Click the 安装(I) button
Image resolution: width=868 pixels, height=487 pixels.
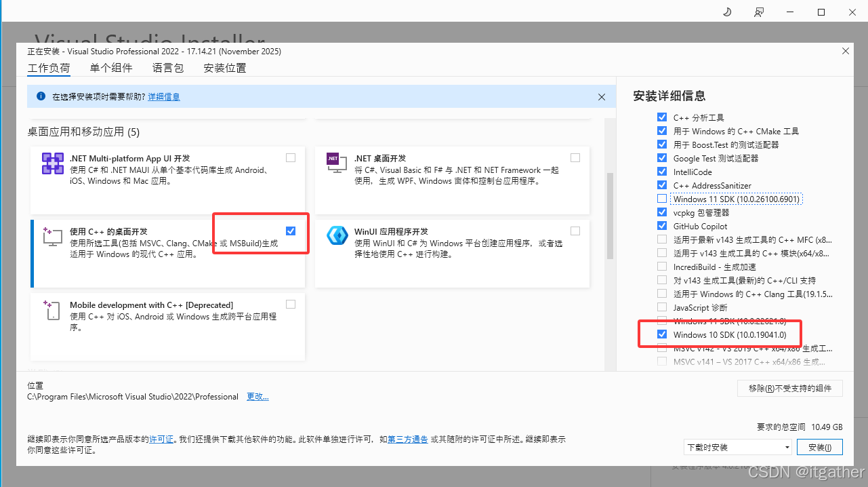coord(820,447)
